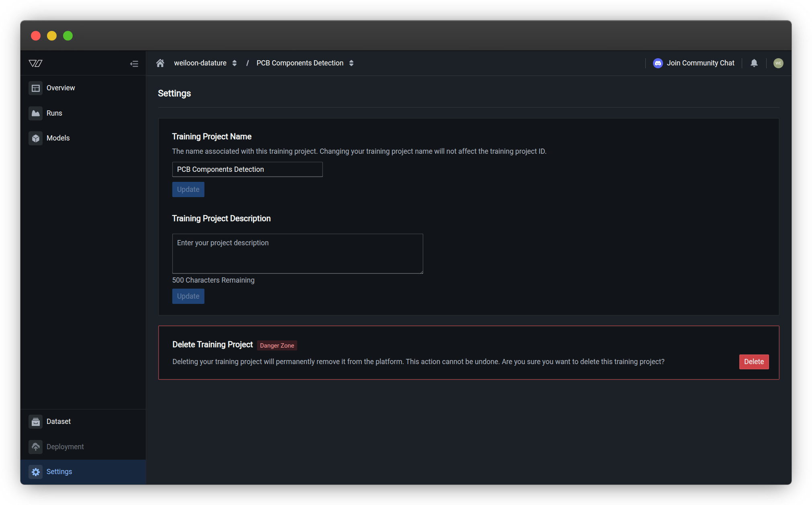
Task: Click the Discord community chat icon
Action: click(658, 63)
